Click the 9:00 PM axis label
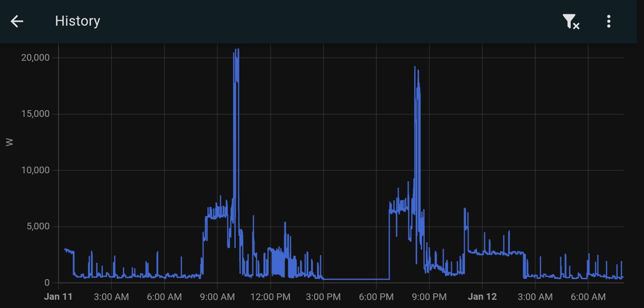Screen dimensions: 644x308 pos(429,297)
